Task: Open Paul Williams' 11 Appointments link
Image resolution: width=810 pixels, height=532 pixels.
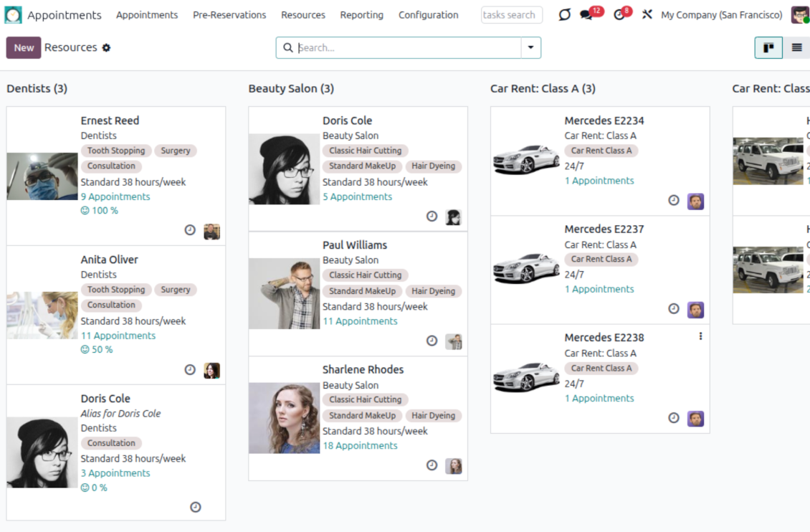Action: [360, 321]
